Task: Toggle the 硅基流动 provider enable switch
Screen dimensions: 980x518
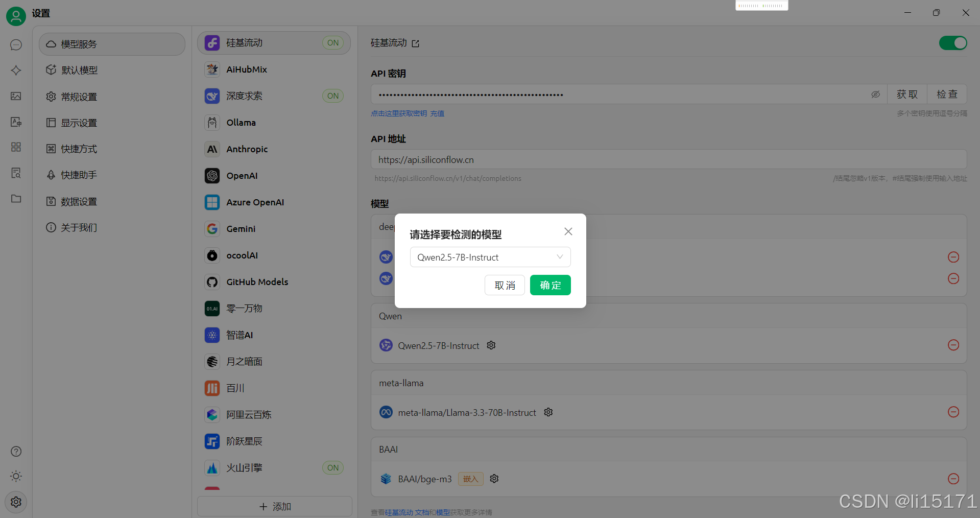Action: (x=953, y=43)
